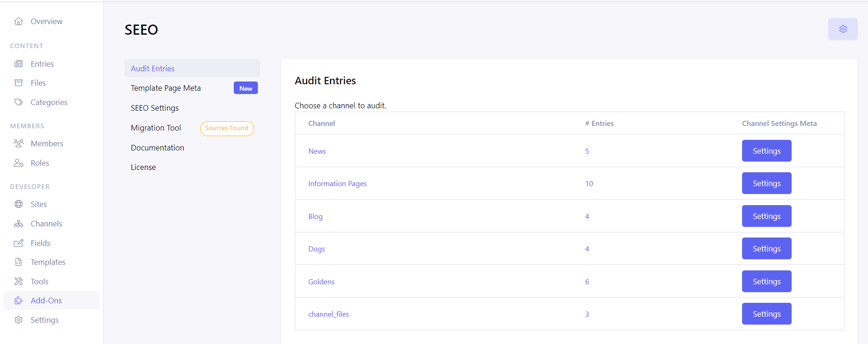Open Settings for Information Pages channel
The image size is (868, 344).
pos(767,183)
